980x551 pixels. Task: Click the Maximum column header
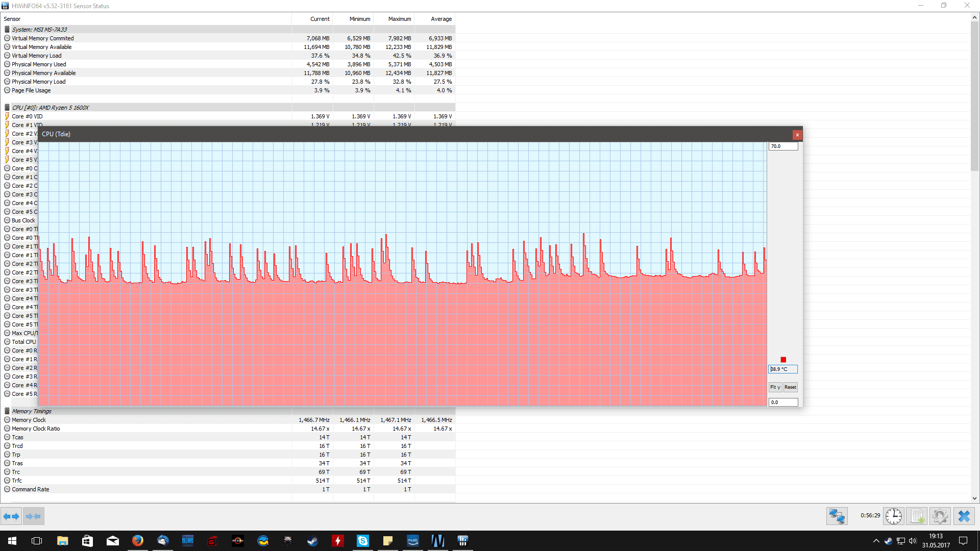(399, 19)
